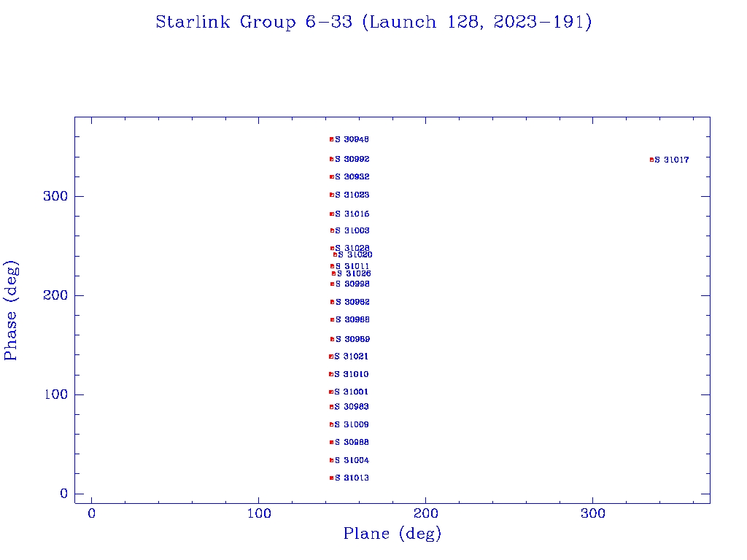
Task: Click the S 31028 satellite label
Action: [x=352, y=248]
